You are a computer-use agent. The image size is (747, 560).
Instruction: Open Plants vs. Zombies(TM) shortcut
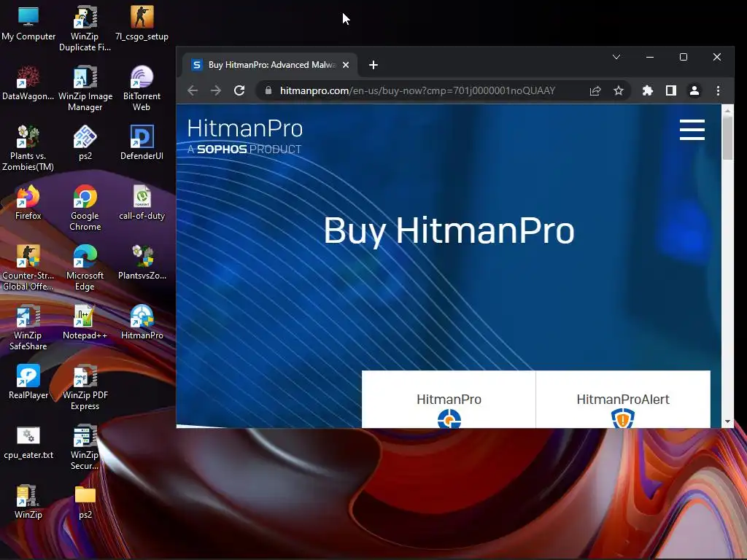[28, 148]
